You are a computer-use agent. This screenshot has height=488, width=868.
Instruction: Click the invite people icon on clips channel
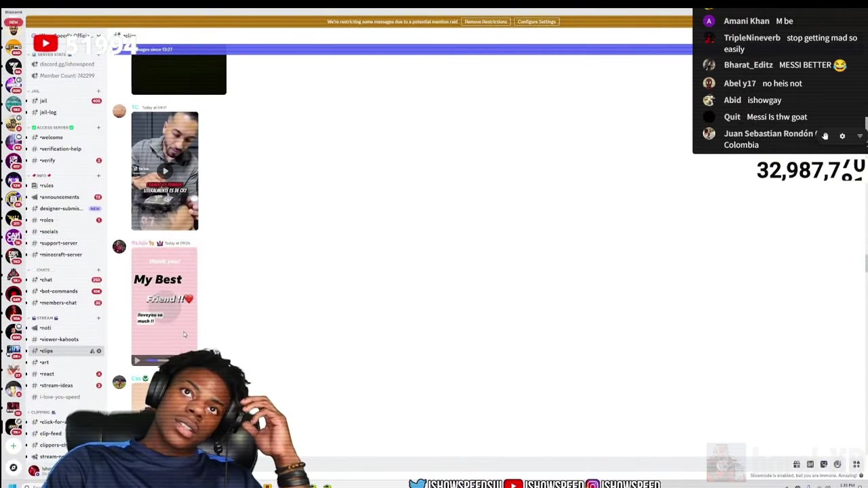coord(92,351)
